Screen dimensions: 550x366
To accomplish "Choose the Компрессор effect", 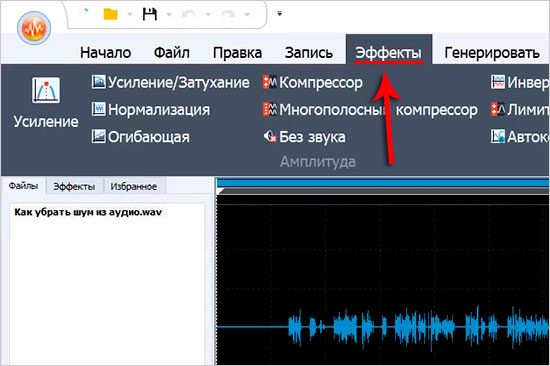I will (313, 83).
